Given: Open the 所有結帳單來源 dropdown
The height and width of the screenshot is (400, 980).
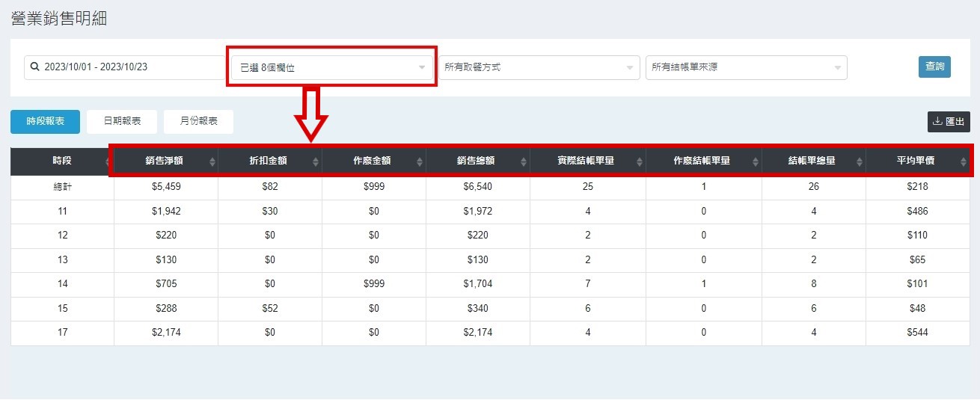Looking at the screenshot, I should point(746,67).
